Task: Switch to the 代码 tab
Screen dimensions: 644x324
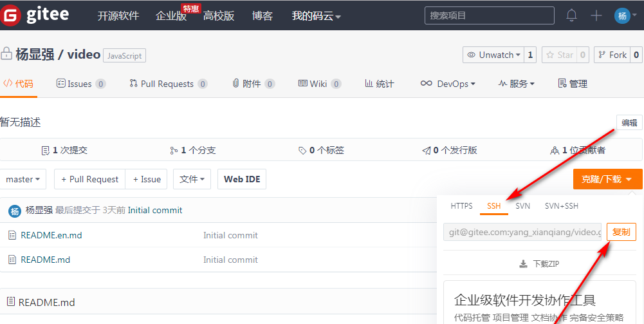Action: point(19,84)
